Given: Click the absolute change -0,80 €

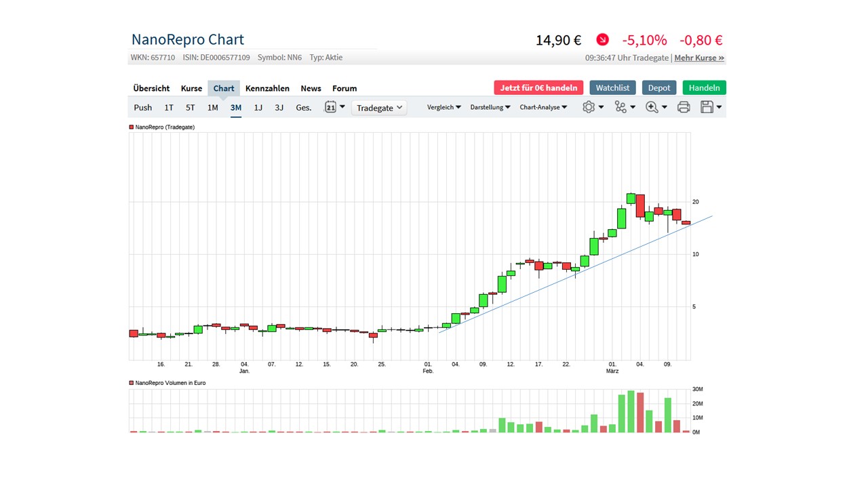Looking at the screenshot, I should click(701, 41).
